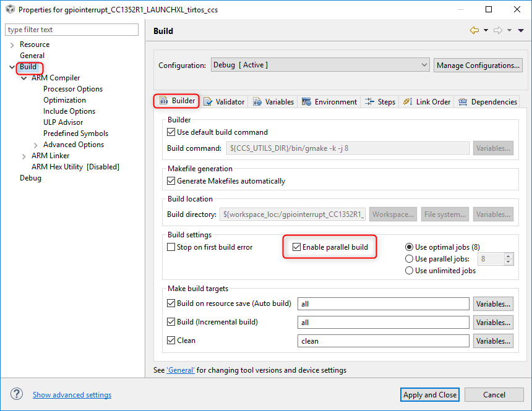
Task: Close the Properties dialog window
Action: 517,9
